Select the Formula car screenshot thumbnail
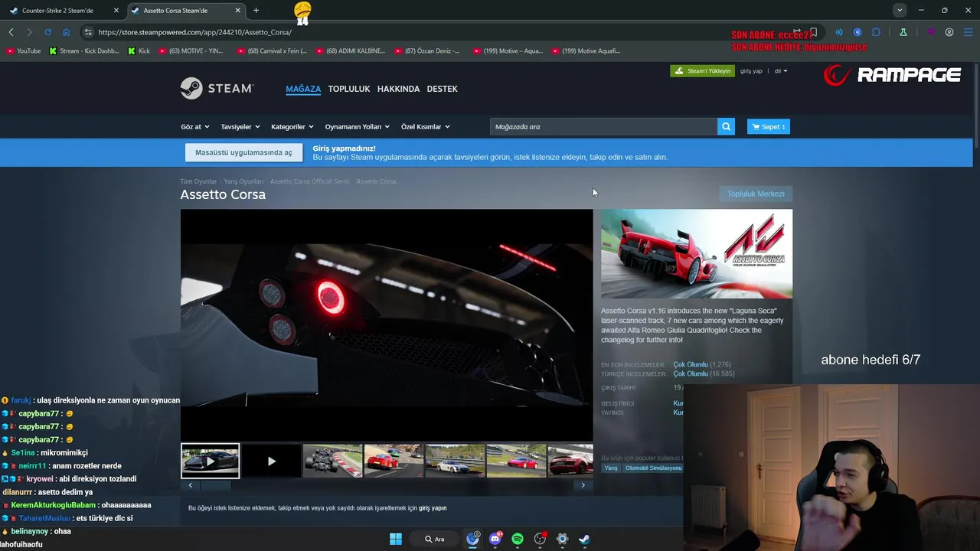Image resolution: width=980 pixels, height=551 pixels. coord(332,461)
